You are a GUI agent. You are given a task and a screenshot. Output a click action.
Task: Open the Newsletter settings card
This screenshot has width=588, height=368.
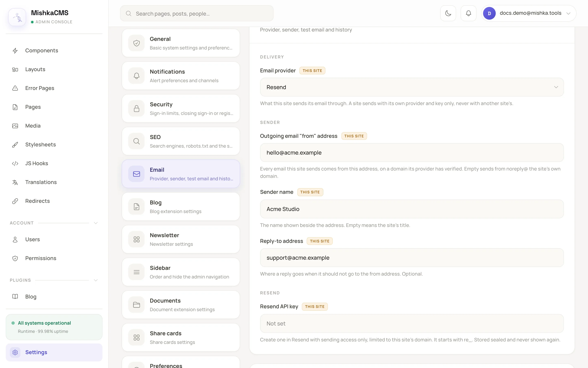click(x=181, y=239)
